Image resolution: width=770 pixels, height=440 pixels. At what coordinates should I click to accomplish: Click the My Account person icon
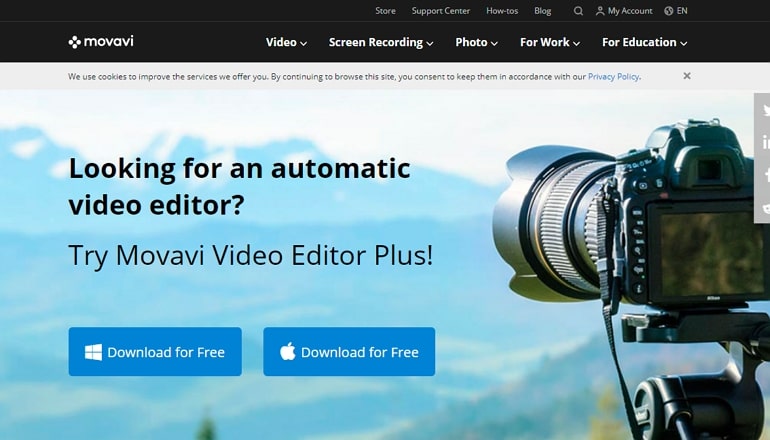600,11
